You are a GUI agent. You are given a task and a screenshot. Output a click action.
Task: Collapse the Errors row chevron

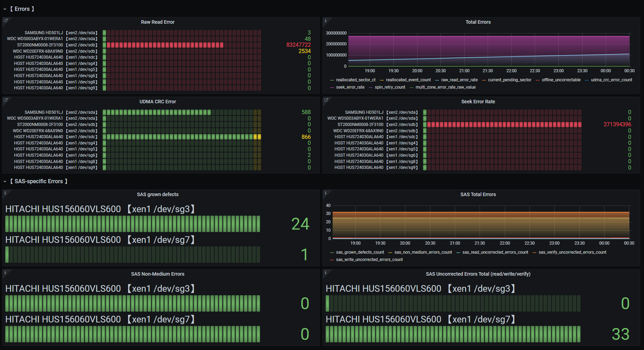(5, 9)
